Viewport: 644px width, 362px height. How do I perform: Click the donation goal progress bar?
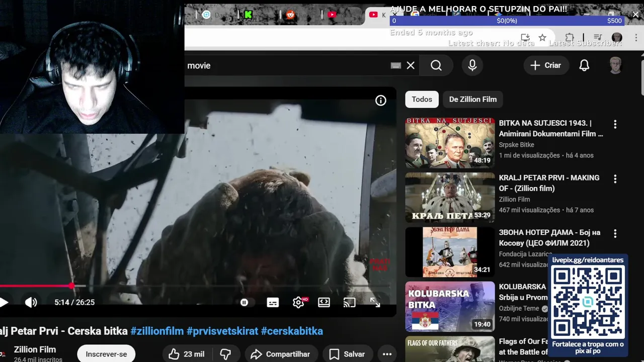click(507, 21)
